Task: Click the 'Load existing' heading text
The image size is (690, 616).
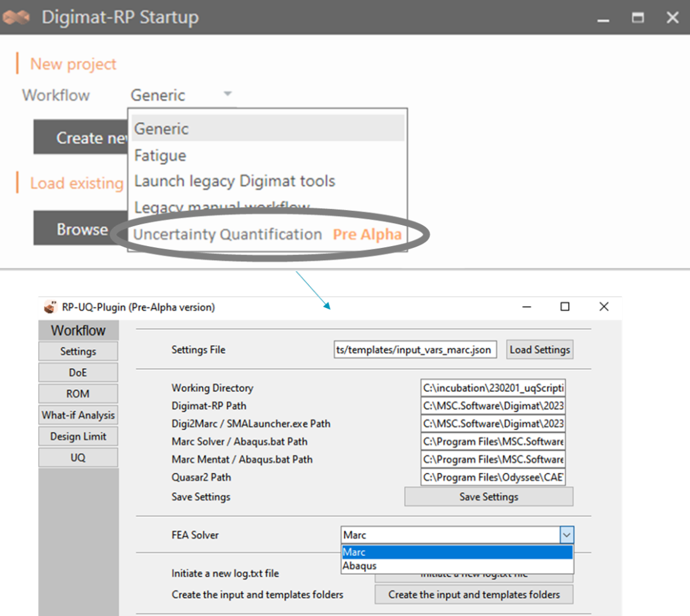Action: (x=77, y=183)
